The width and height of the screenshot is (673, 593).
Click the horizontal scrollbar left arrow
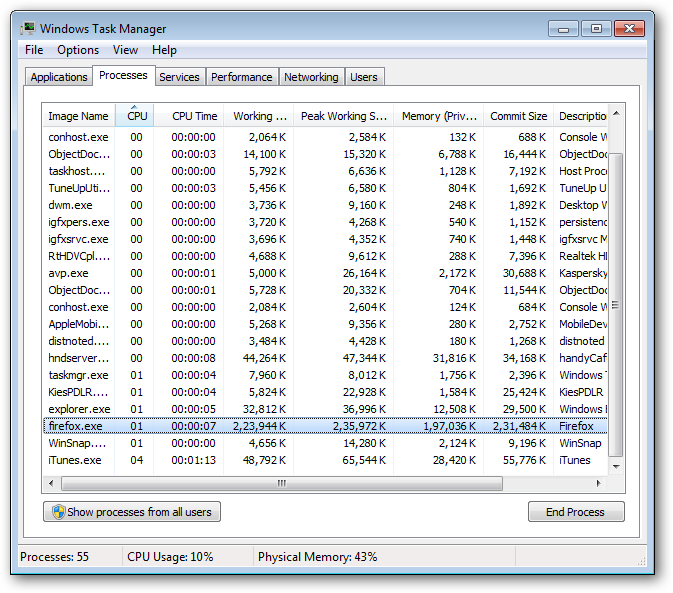point(52,484)
